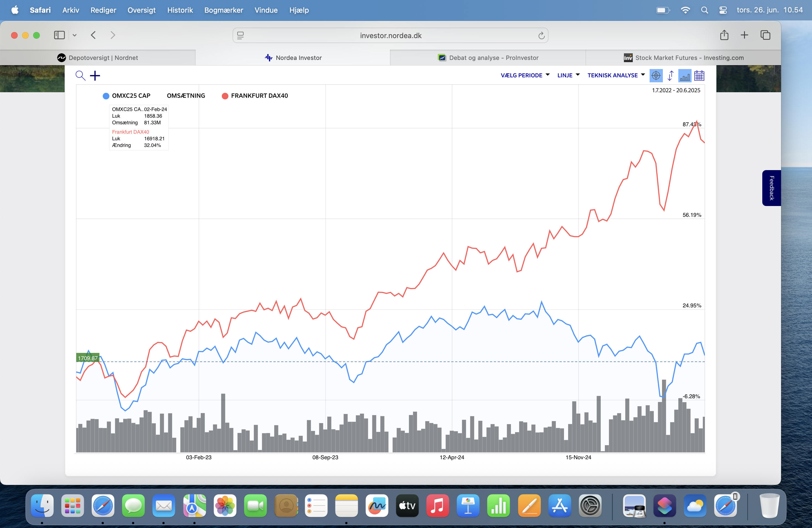Toggle OMSÆTNING legend entry
Viewport: 812px width, 528px height.
coord(186,96)
